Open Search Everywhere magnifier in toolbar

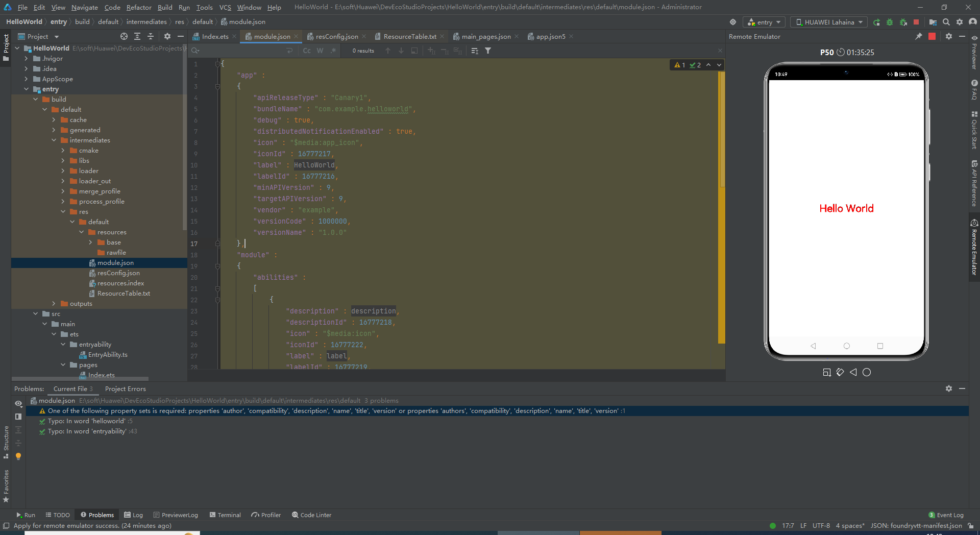[x=946, y=22]
